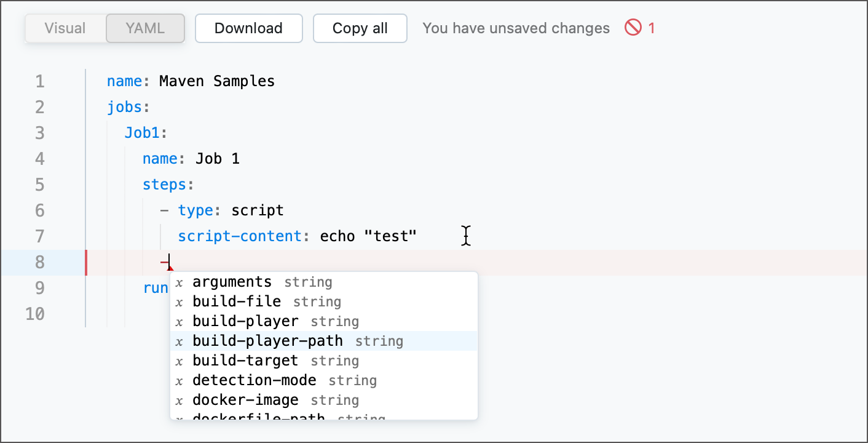Switch to the Visual editor tab
The image size is (868, 443).
pyautogui.click(x=65, y=28)
